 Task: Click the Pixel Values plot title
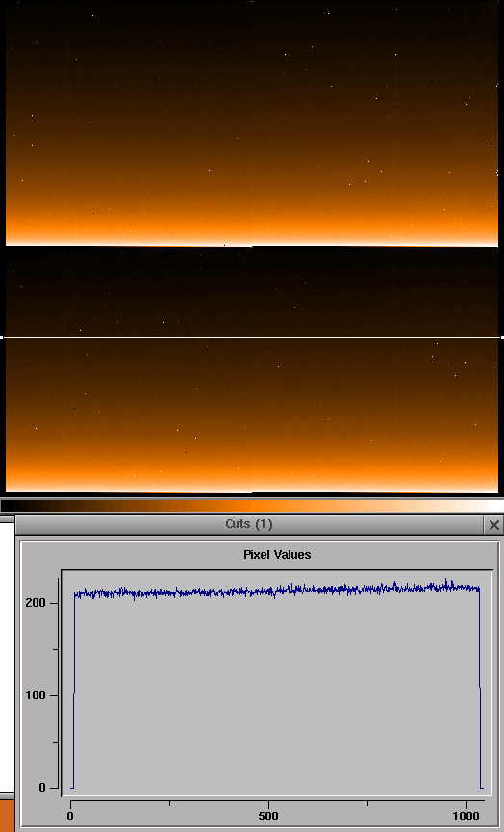tap(277, 554)
